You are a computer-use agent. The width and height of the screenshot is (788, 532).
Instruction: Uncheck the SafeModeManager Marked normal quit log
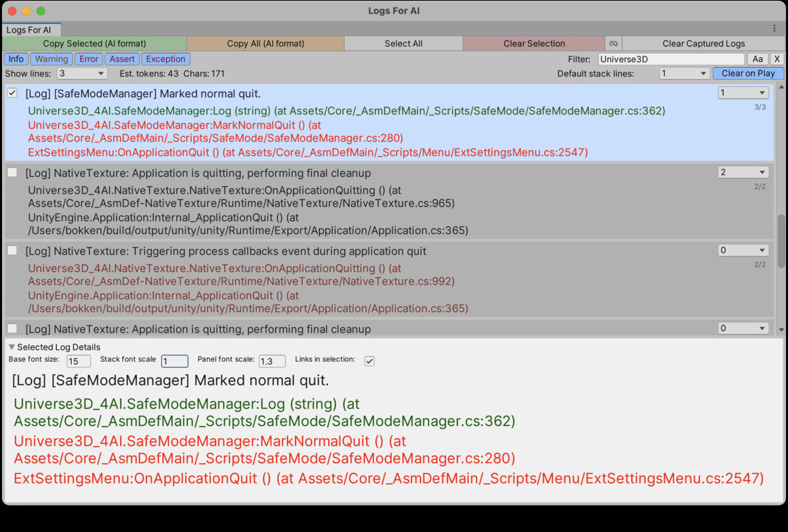pos(13,93)
